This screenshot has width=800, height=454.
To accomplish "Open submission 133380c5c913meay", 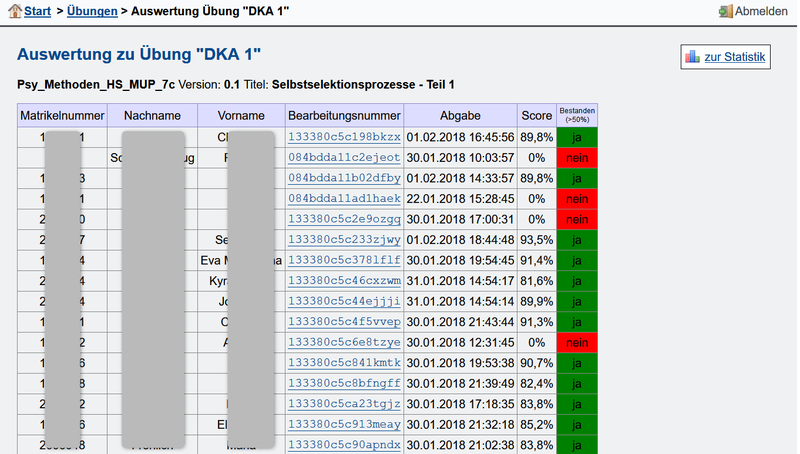I will [344, 424].
